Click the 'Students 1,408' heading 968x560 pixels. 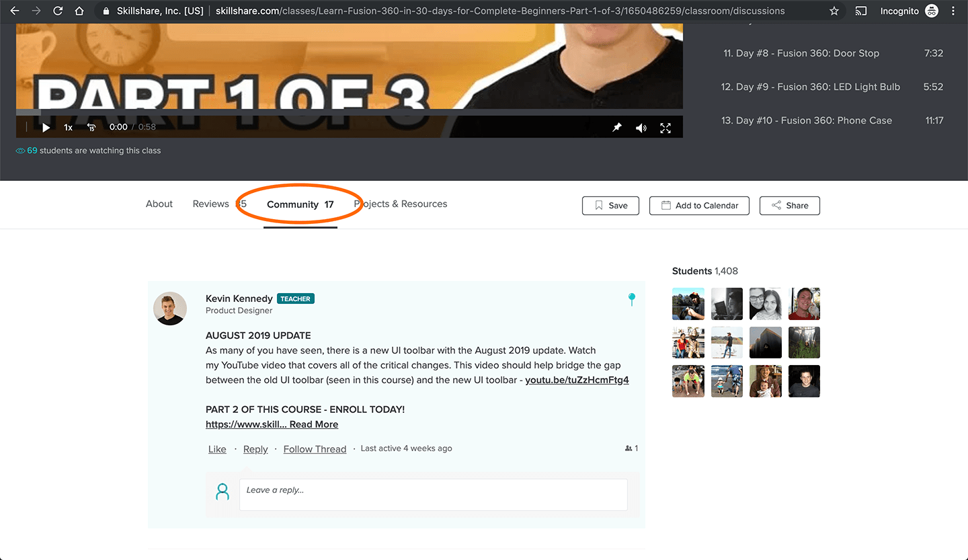pyautogui.click(x=705, y=271)
